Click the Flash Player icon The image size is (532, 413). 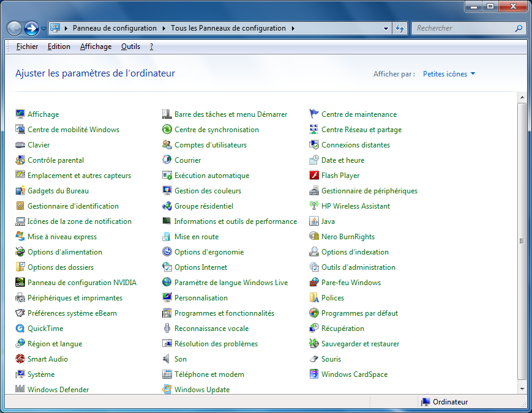click(x=314, y=176)
